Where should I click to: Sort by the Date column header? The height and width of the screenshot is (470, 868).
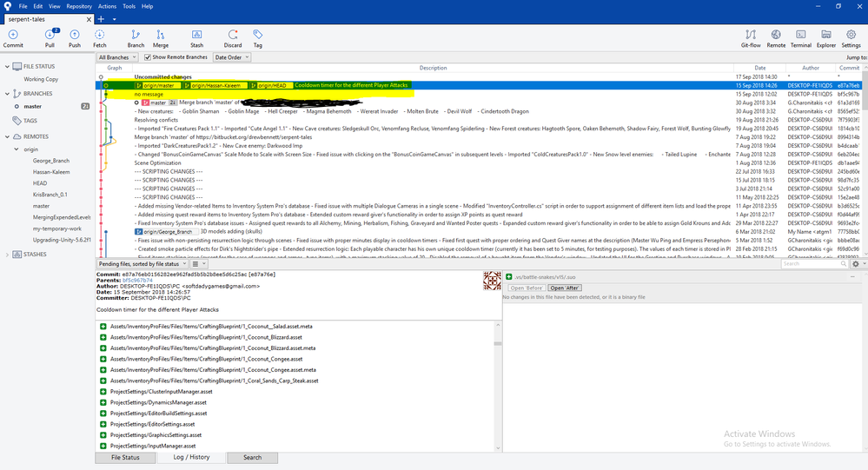(760, 68)
